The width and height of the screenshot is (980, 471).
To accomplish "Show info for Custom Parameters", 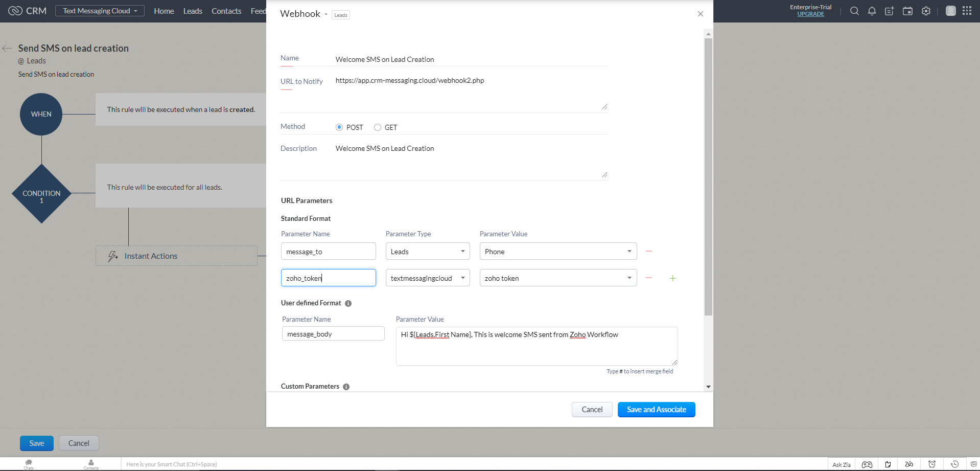I will tap(346, 387).
